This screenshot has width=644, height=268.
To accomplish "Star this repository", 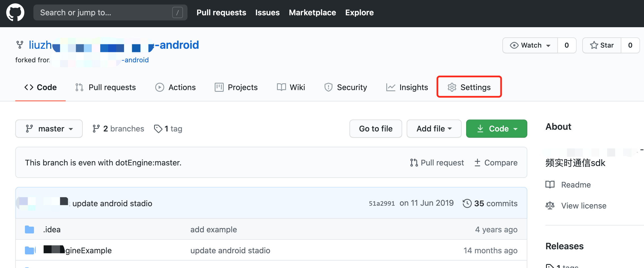I will [x=602, y=45].
